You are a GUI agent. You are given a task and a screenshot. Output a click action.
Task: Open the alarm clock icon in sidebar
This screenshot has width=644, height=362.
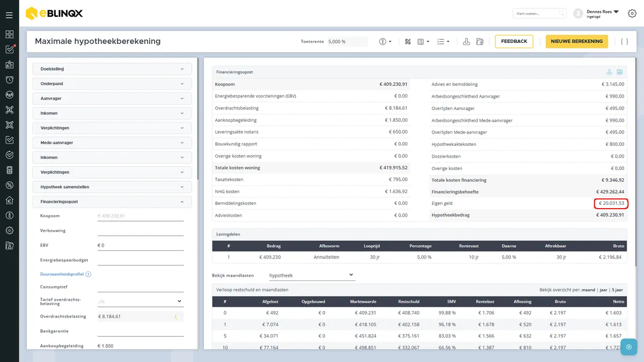click(x=9, y=80)
